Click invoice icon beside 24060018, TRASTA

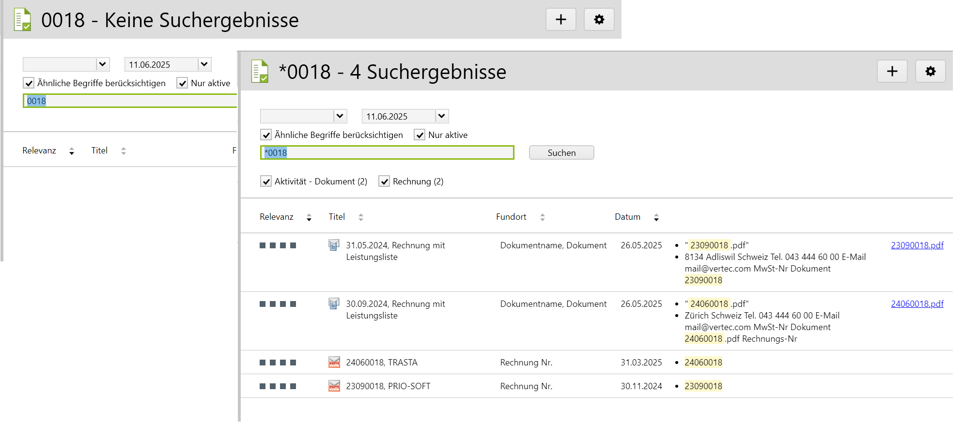coord(334,363)
